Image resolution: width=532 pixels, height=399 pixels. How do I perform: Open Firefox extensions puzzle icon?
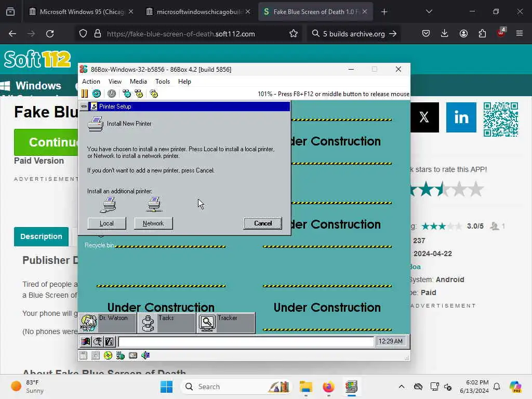coord(482,33)
